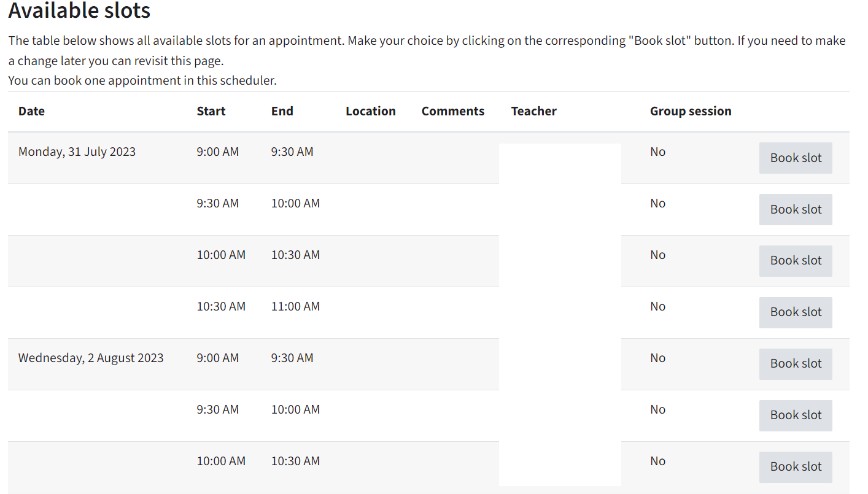Click Wednesday's 10:30 AM end time cell
Viewport: 868px width, 494px height.
coord(295,461)
